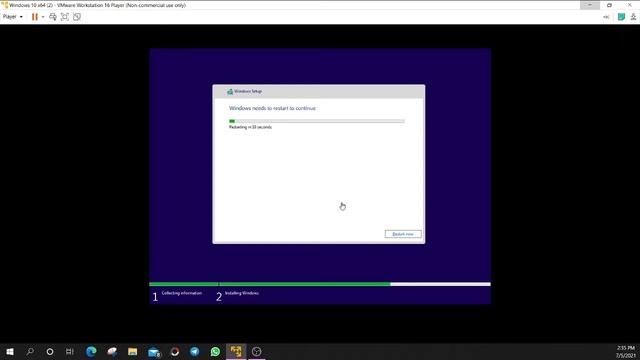Open WhatsApp from the taskbar
This screenshot has height=360, width=640.
pyautogui.click(x=215, y=351)
